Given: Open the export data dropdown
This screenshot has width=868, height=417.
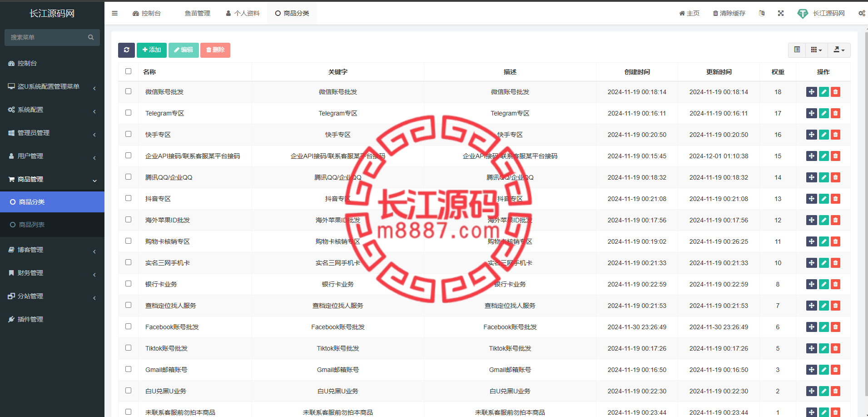Looking at the screenshot, I should click(x=839, y=50).
